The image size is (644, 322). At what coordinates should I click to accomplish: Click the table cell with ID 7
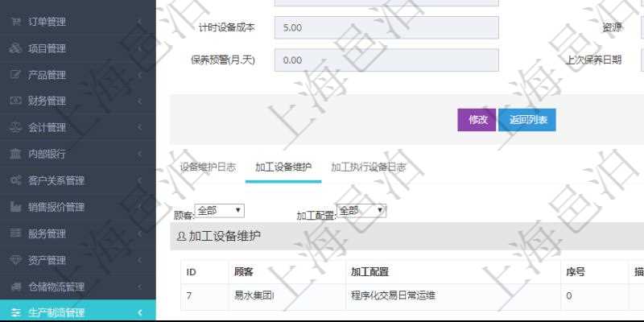pos(204,295)
